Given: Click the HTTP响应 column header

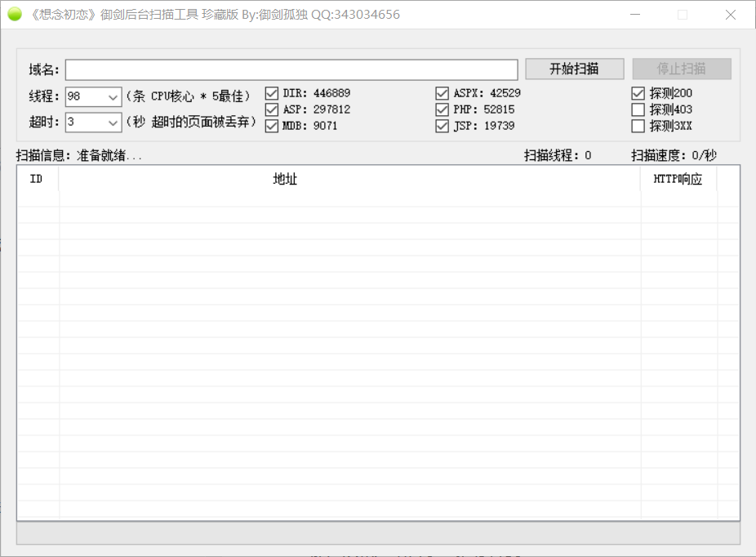Looking at the screenshot, I should coord(680,179).
